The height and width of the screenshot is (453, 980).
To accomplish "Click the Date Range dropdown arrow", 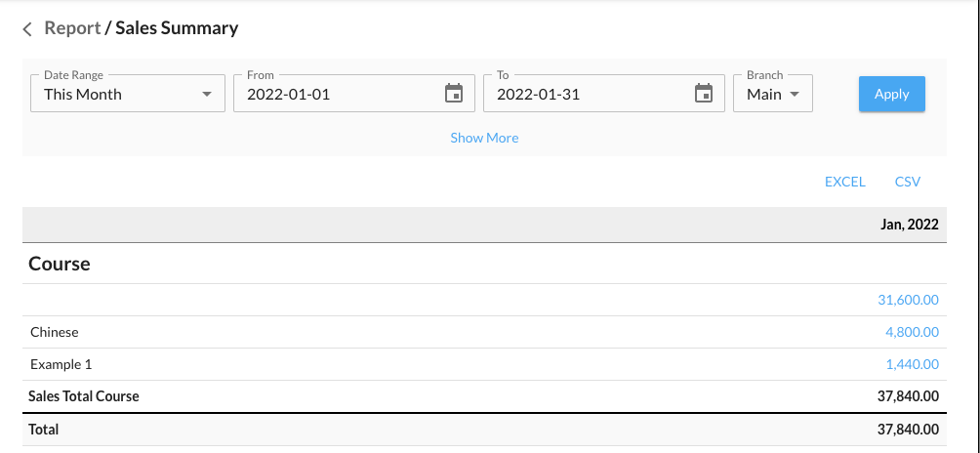I will (x=206, y=95).
